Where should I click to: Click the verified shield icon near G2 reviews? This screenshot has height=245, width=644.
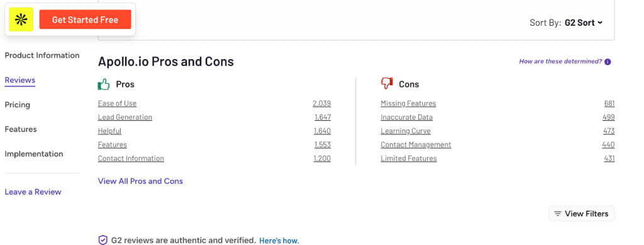click(103, 240)
